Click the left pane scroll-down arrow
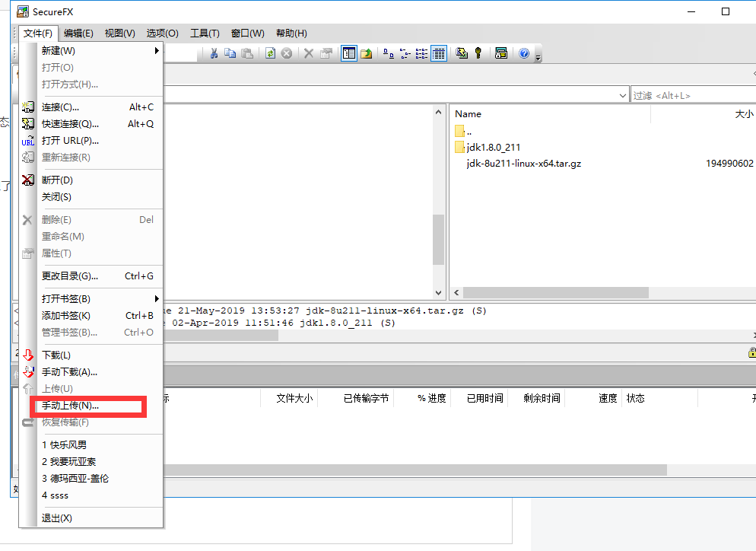The width and height of the screenshot is (756, 551). tap(438, 292)
